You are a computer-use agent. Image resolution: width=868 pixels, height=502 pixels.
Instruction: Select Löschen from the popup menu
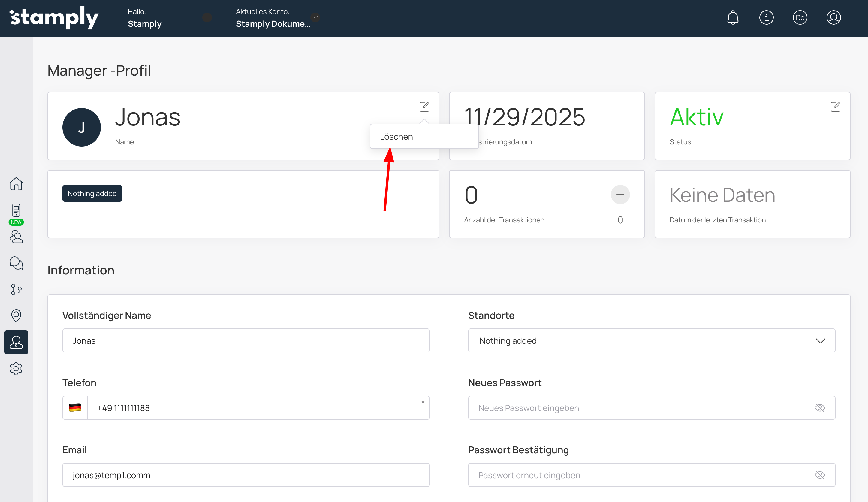tap(396, 137)
